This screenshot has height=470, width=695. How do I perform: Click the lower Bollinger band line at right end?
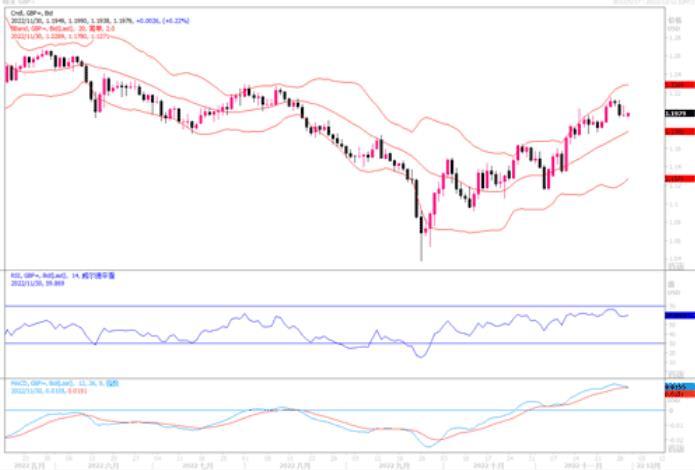(626, 179)
